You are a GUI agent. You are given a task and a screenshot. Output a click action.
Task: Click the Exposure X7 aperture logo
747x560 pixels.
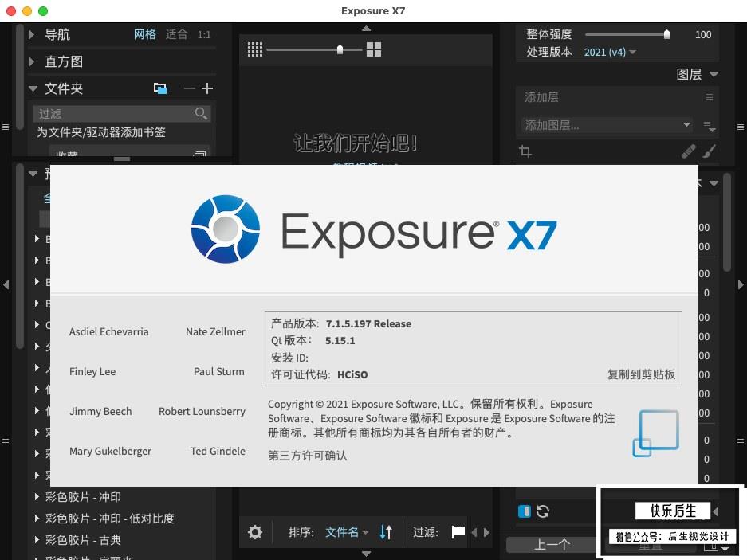click(226, 229)
